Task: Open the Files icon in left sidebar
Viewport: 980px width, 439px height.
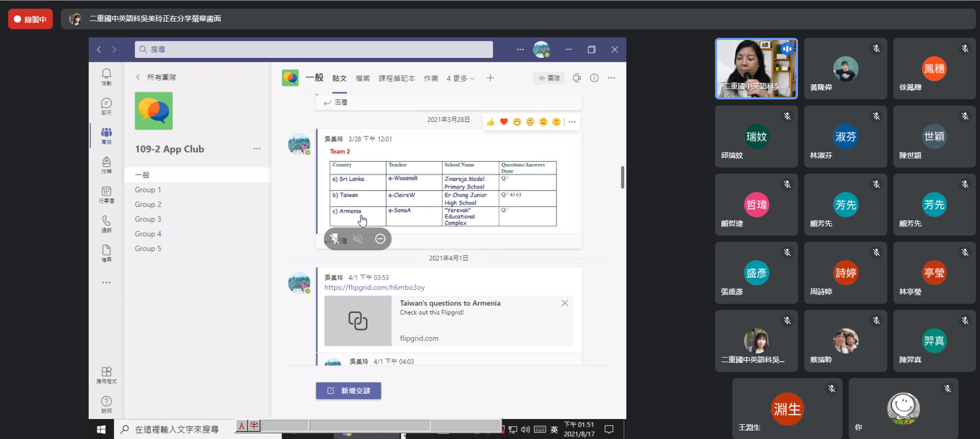Action: [x=106, y=252]
